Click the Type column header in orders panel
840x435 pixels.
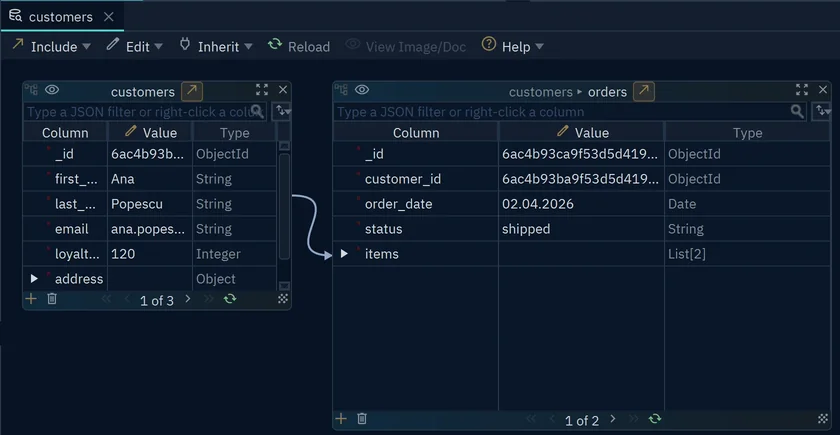tap(747, 132)
